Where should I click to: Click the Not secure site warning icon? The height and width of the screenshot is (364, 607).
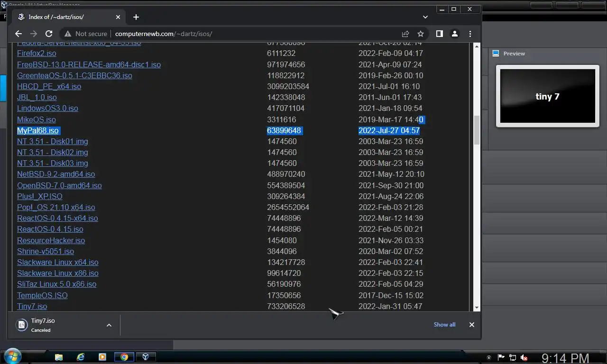pos(68,34)
